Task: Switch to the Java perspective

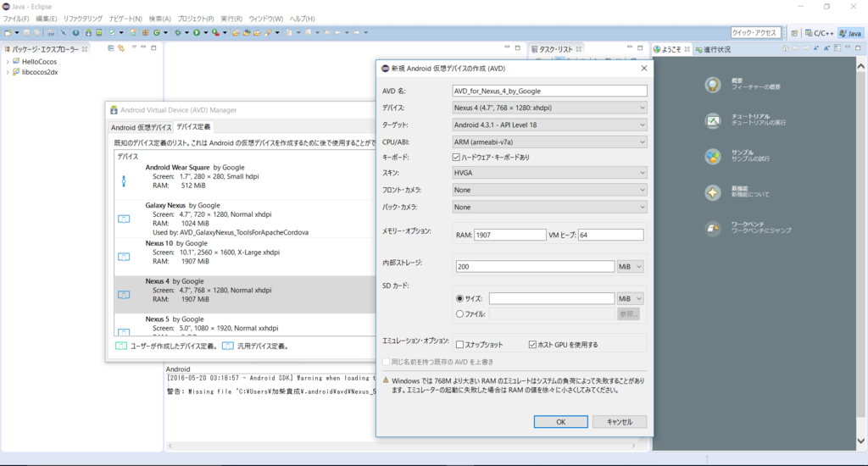Action: [x=850, y=33]
